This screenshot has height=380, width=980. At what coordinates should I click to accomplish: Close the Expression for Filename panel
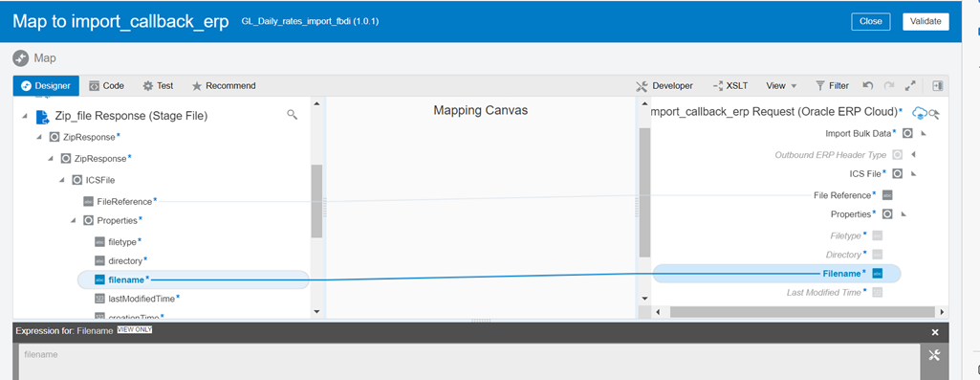coord(935,332)
